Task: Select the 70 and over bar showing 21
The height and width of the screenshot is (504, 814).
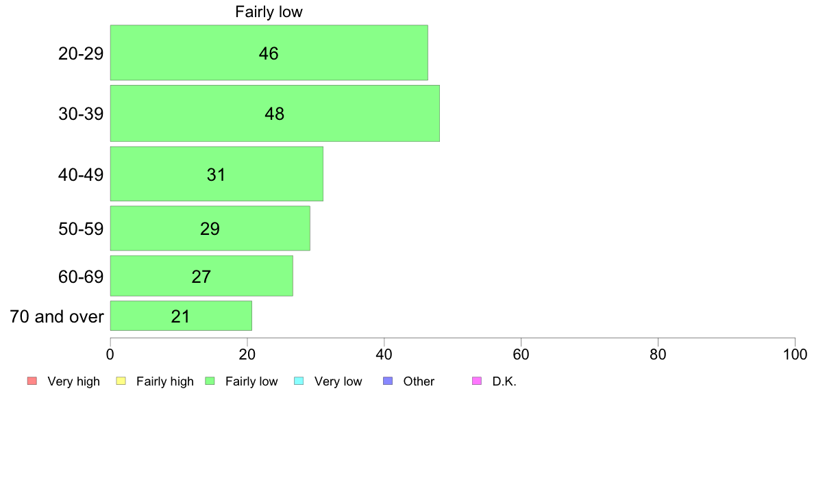Action: (181, 316)
